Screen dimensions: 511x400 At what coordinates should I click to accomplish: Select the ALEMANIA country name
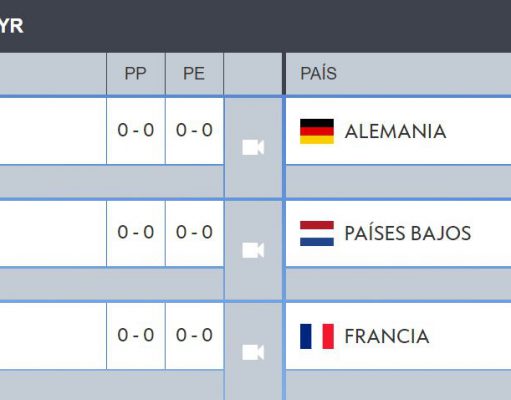pos(395,131)
